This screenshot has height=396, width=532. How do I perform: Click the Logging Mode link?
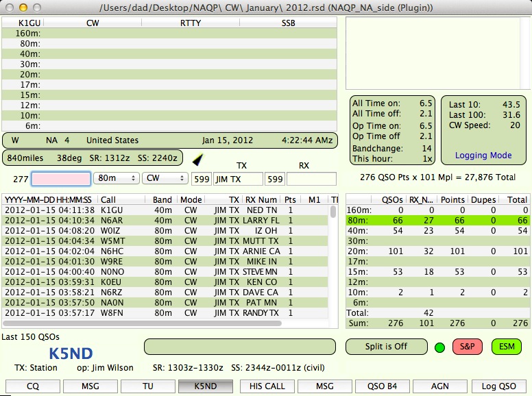483,156
